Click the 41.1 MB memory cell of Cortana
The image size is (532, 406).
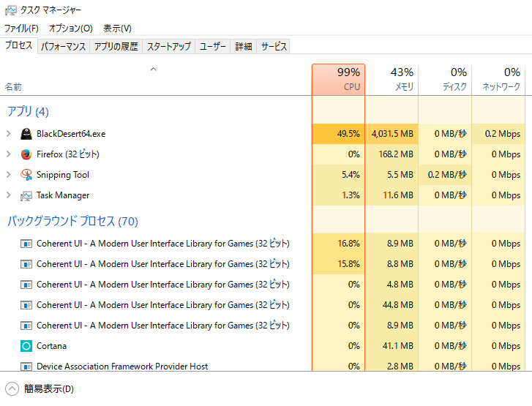tap(391, 346)
